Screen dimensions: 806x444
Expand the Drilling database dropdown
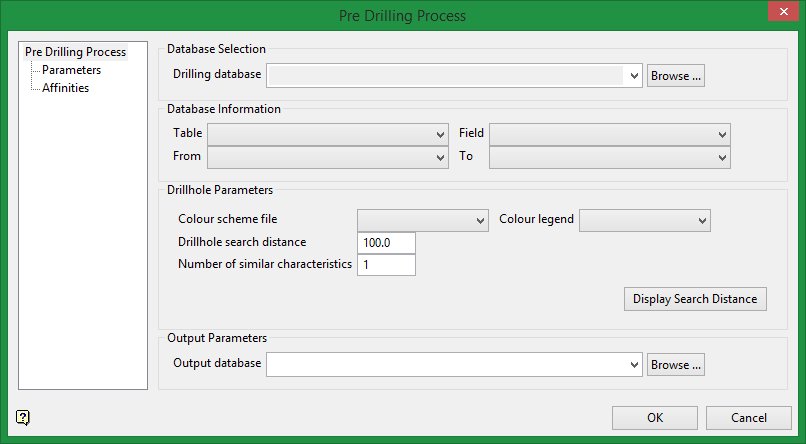coord(634,76)
